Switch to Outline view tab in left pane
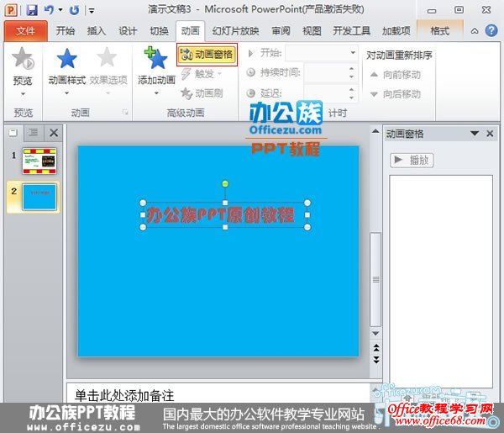 pyautogui.click(x=33, y=133)
